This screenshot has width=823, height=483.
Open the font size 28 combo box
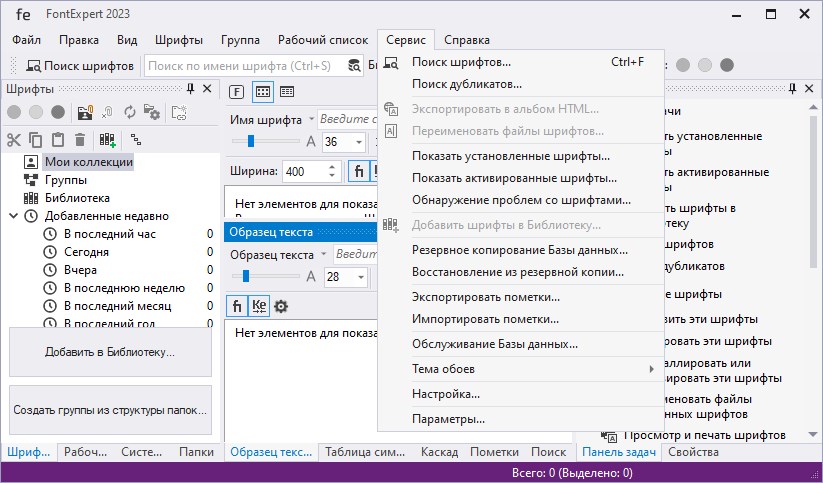[x=345, y=277]
